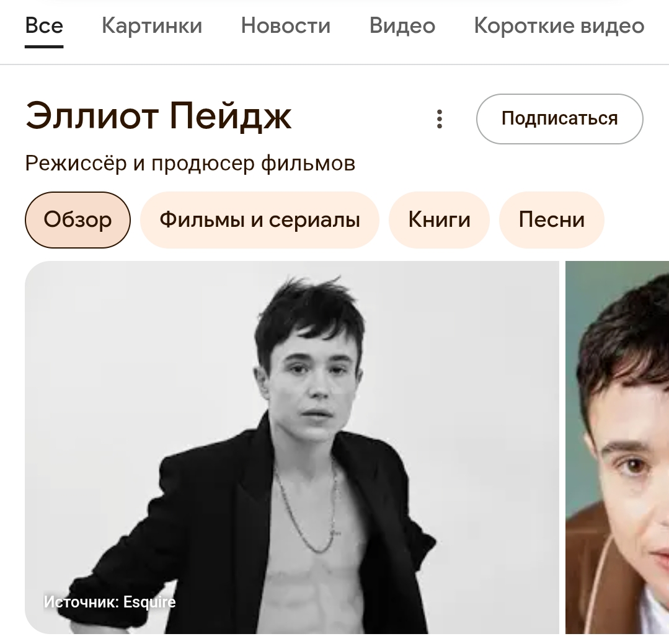
Task: Open the Новости search tab
Action: point(286,25)
